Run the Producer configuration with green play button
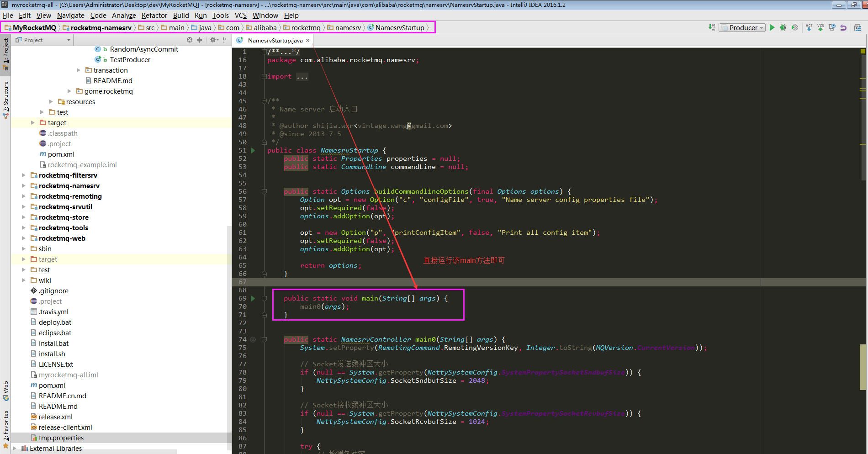The height and width of the screenshot is (454, 868). [772, 27]
